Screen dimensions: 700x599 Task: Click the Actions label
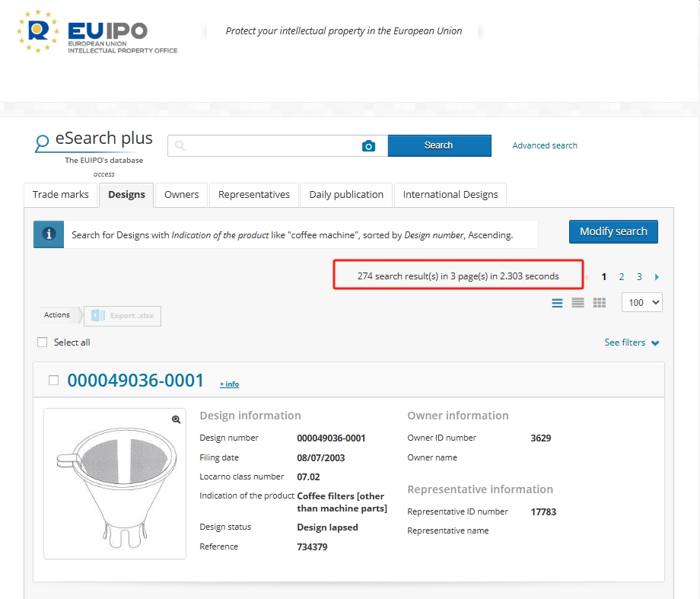pyautogui.click(x=57, y=315)
